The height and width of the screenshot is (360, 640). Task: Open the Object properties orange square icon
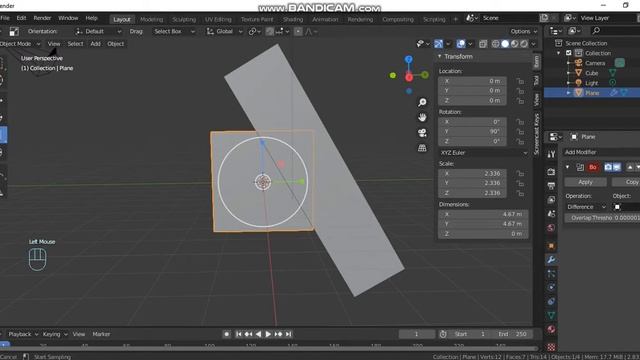click(x=551, y=246)
